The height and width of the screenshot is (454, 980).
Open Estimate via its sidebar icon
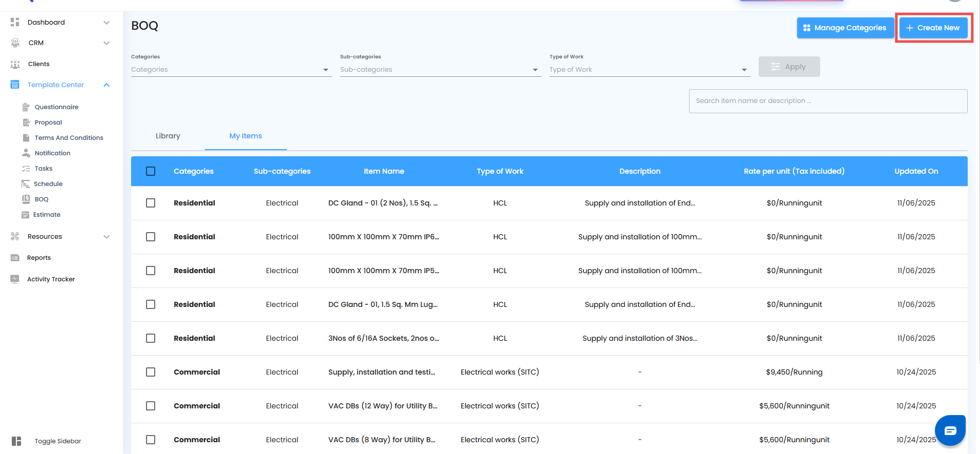pos(26,215)
